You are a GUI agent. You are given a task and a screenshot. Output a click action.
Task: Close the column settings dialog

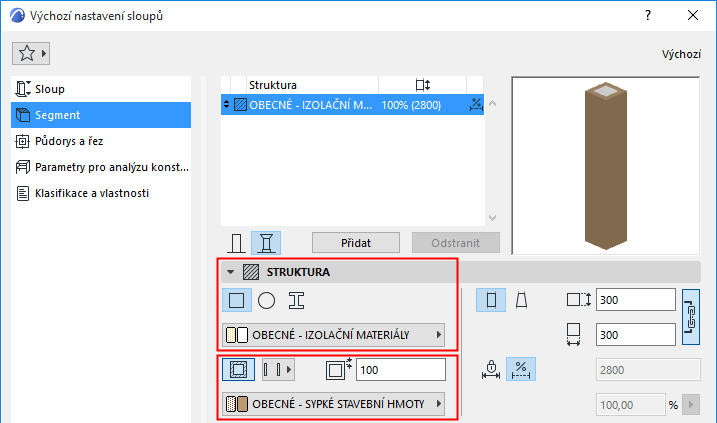(x=693, y=15)
